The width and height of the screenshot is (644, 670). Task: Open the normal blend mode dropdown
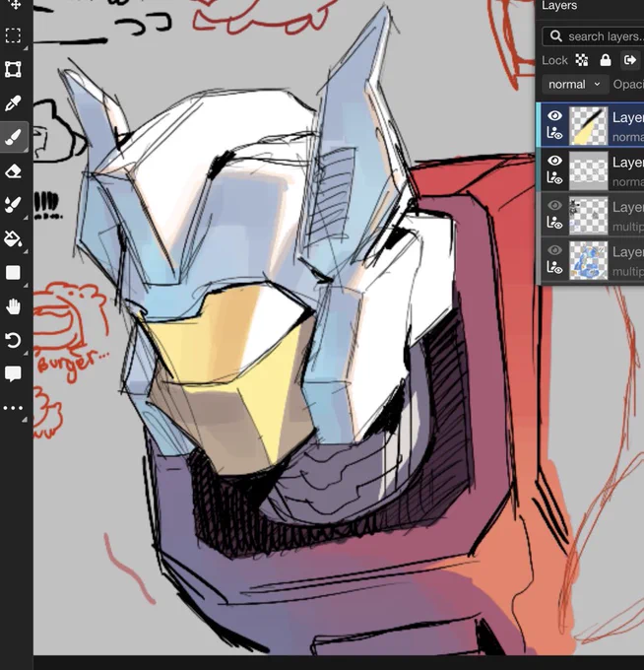tap(573, 84)
